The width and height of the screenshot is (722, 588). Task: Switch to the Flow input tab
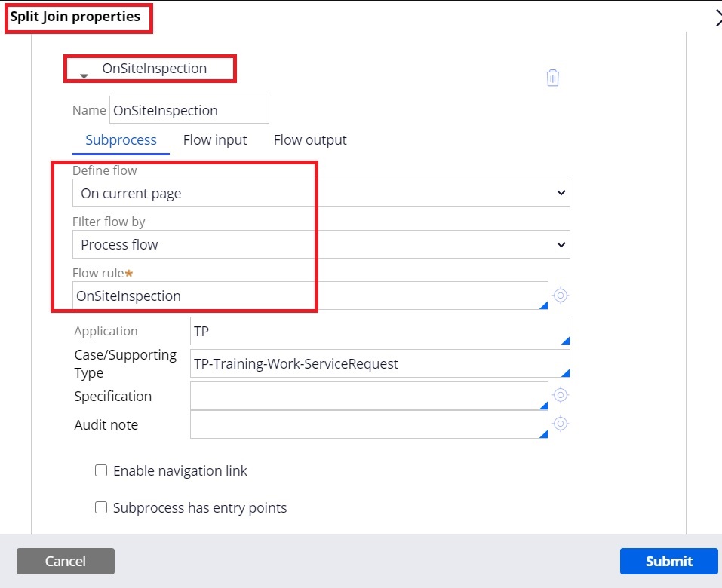point(215,139)
